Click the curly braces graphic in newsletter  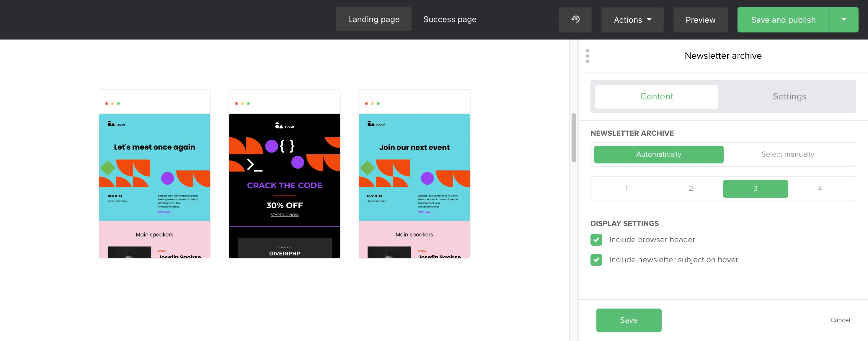(287, 146)
